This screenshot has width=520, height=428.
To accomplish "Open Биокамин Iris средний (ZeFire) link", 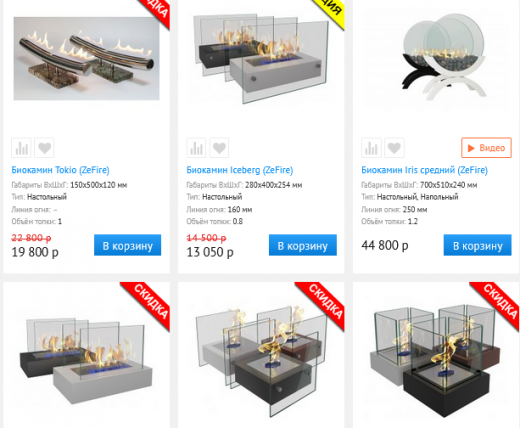I will (424, 170).
